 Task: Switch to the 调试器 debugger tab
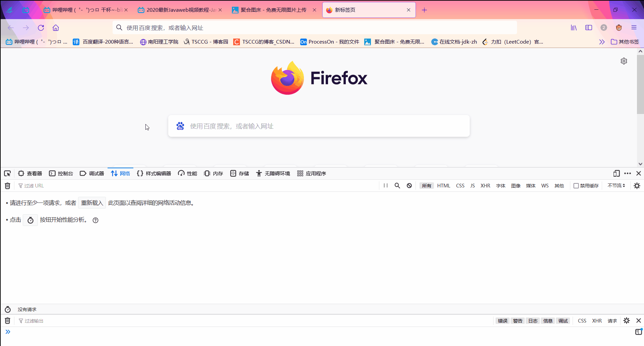click(x=92, y=173)
